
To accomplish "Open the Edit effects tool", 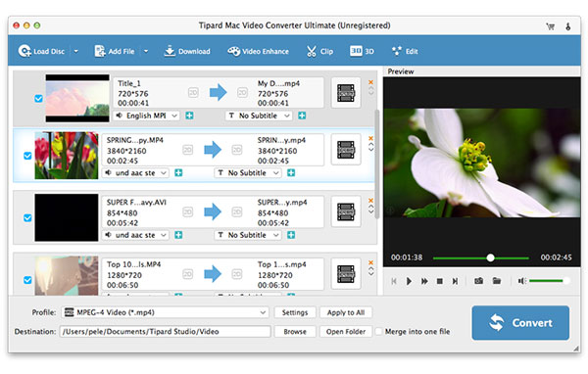I will 405,51.
